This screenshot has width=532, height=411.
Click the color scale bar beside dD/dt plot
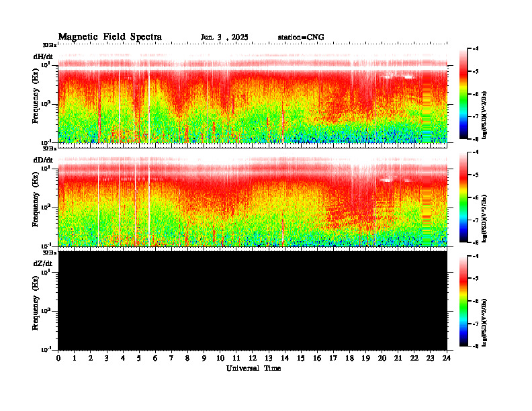[463, 197]
